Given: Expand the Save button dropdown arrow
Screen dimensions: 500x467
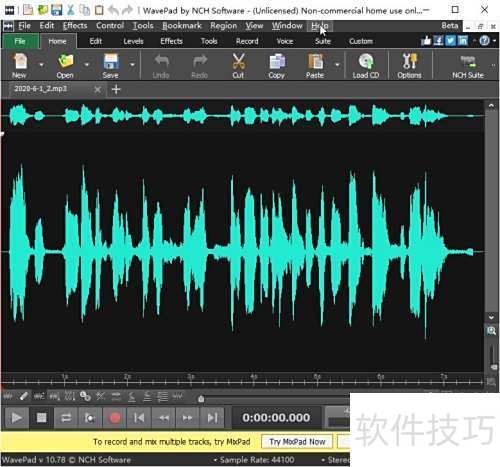Looking at the screenshot, I should (x=132, y=64).
